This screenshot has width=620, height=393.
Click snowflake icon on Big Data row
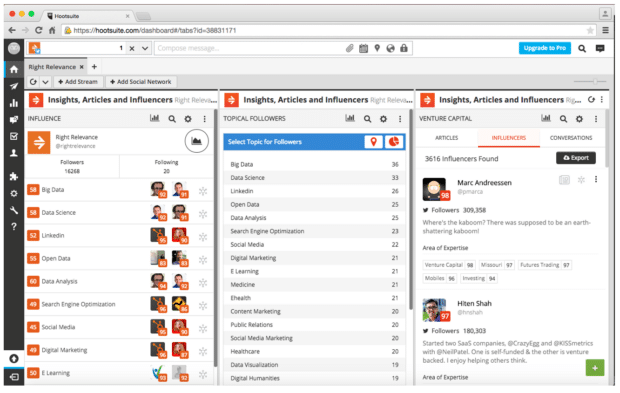pos(203,191)
